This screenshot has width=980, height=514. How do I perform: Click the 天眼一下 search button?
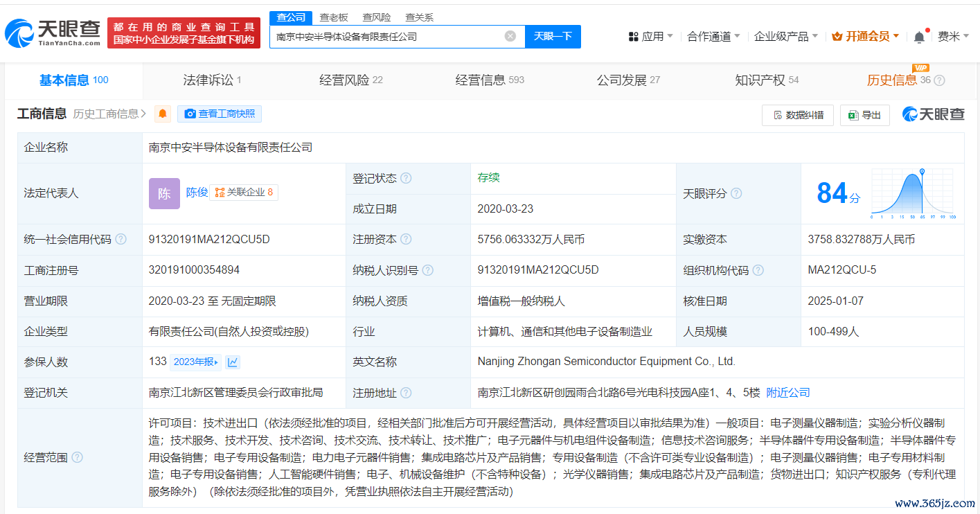553,37
